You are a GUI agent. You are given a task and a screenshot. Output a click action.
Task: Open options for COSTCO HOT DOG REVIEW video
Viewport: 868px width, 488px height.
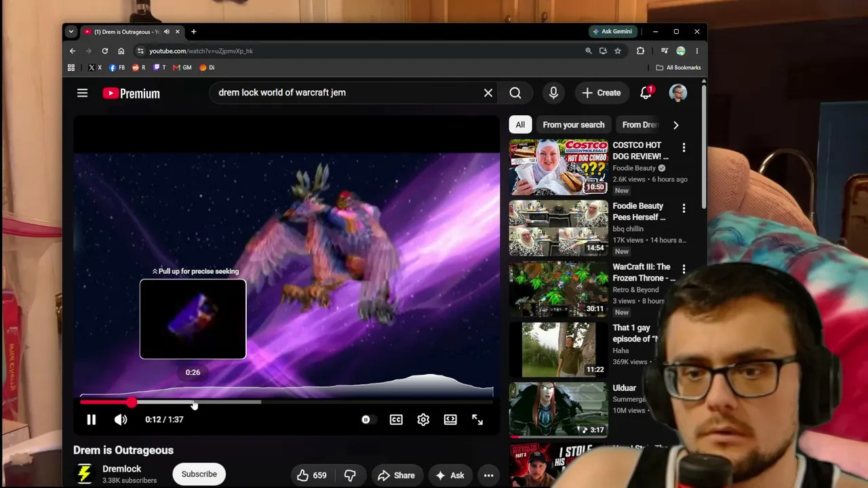point(684,148)
